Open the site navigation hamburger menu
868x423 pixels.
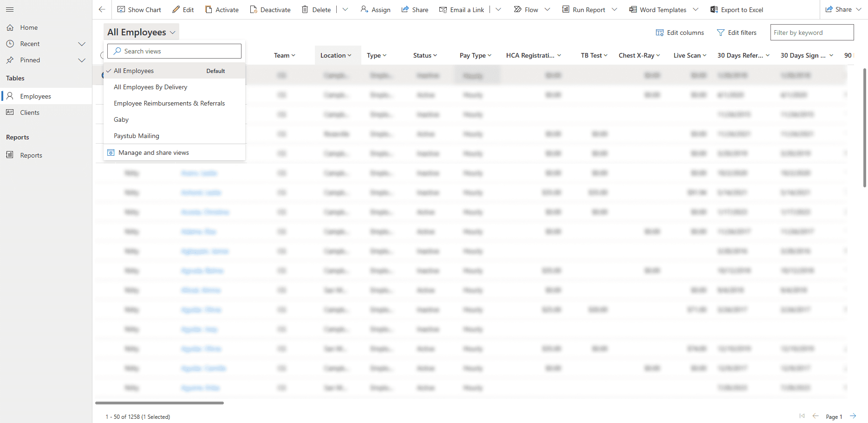pos(10,9)
